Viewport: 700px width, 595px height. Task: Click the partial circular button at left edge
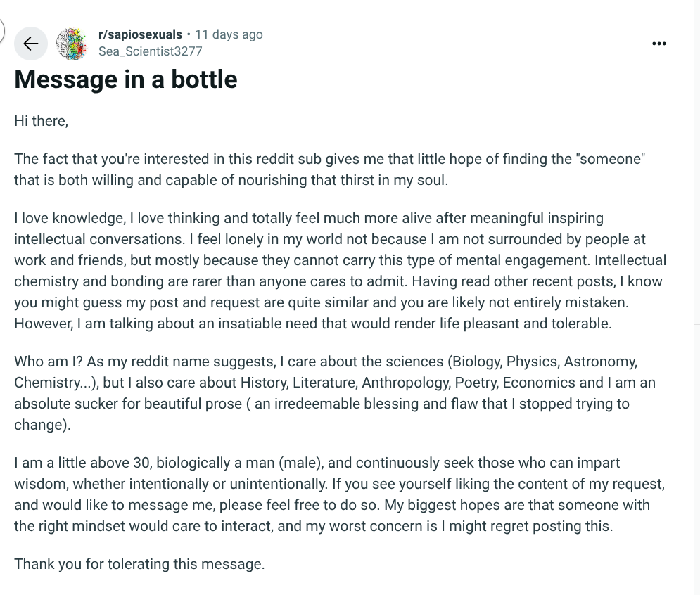pyautogui.click(x=1, y=30)
